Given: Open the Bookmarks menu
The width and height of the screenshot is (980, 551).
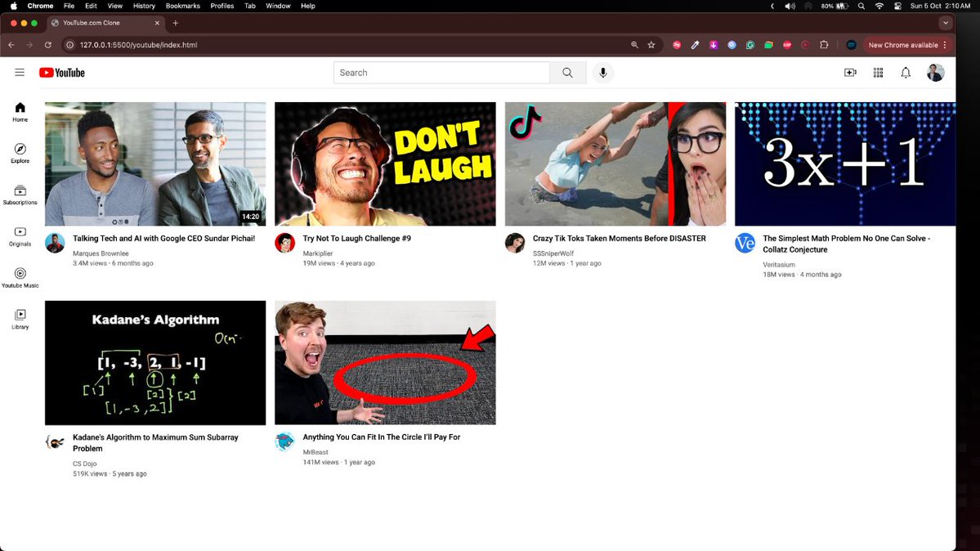Looking at the screenshot, I should [182, 6].
